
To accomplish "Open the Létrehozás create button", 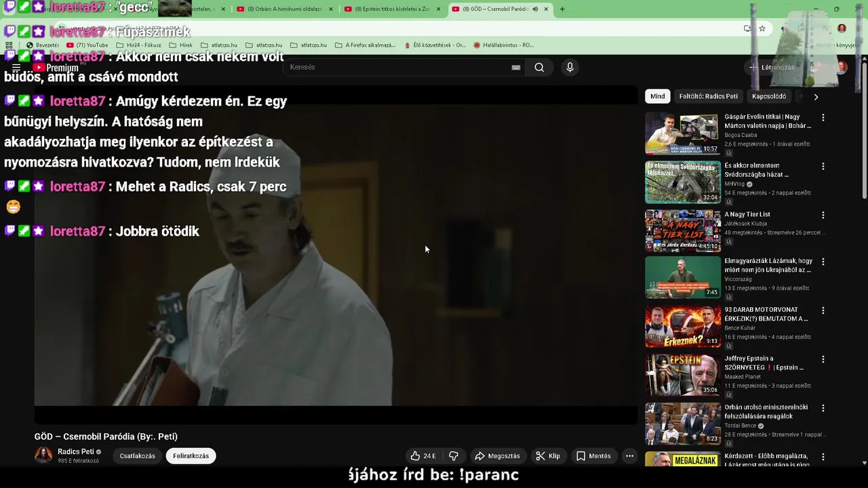I will [772, 67].
